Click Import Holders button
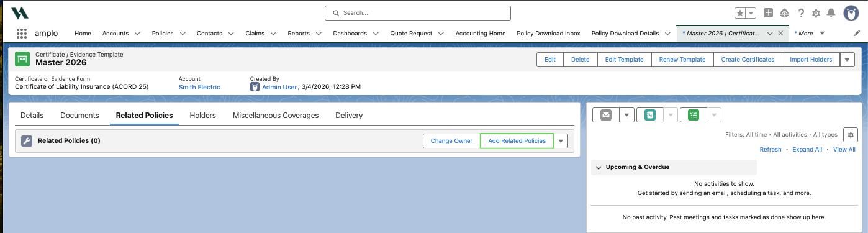 click(x=811, y=60)
